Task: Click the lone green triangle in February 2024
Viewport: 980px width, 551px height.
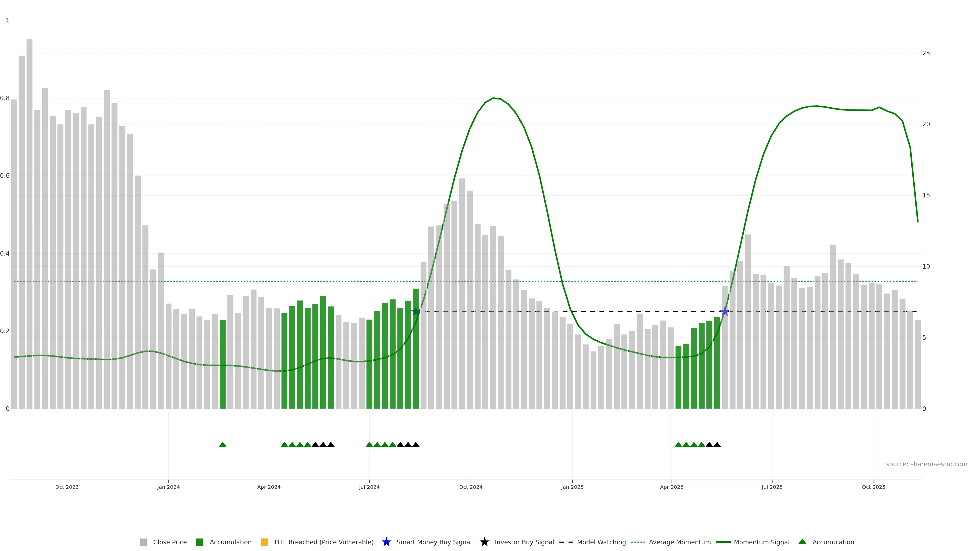Action: tap(223, 445)
